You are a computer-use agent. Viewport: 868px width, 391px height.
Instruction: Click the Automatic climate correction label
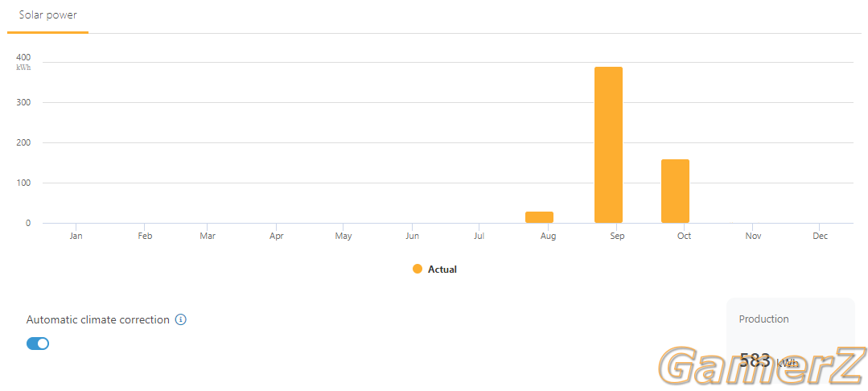click(x=98, y=319)
